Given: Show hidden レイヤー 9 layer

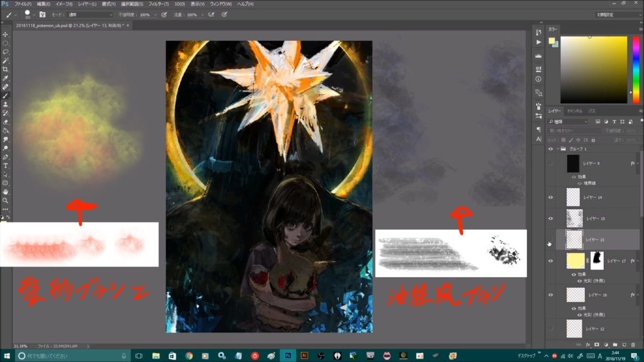Looking at the screenshot, I should coord(550,163).
